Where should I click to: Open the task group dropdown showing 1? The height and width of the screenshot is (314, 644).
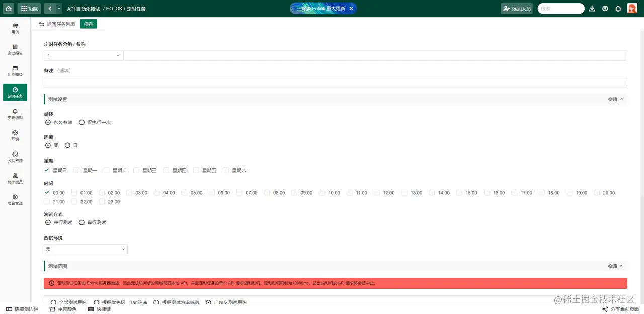[84, 56]
